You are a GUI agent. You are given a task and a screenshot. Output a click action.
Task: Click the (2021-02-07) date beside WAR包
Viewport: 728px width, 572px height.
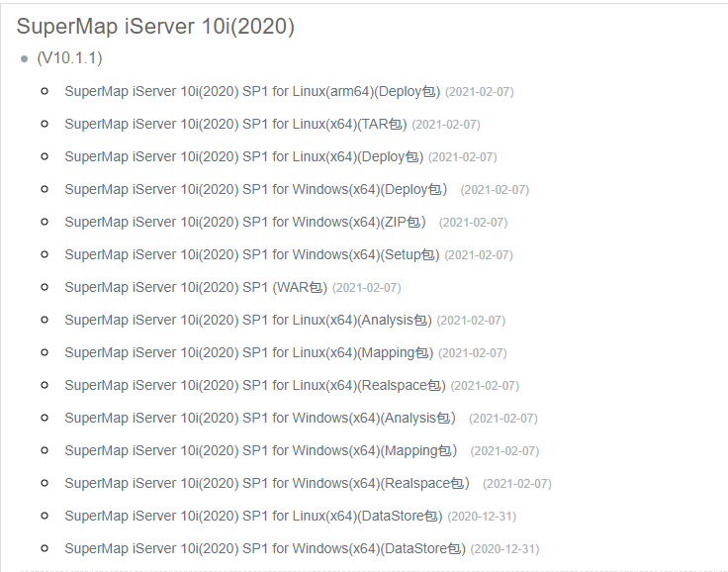tap(367, 288)
